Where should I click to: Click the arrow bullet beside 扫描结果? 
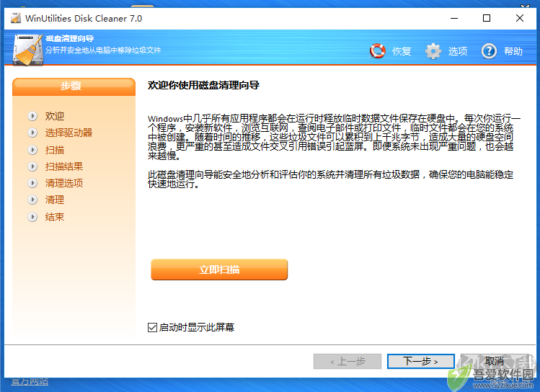[x=32, y=166]
